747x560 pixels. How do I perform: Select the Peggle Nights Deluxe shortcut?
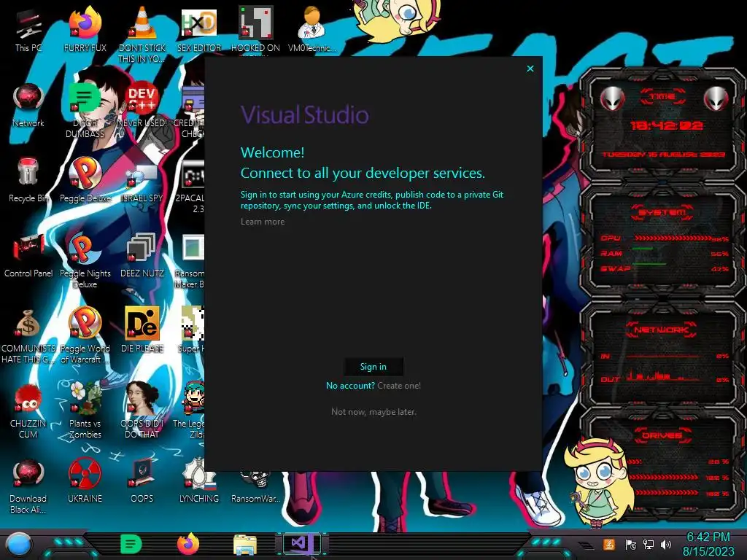point(85,261)
